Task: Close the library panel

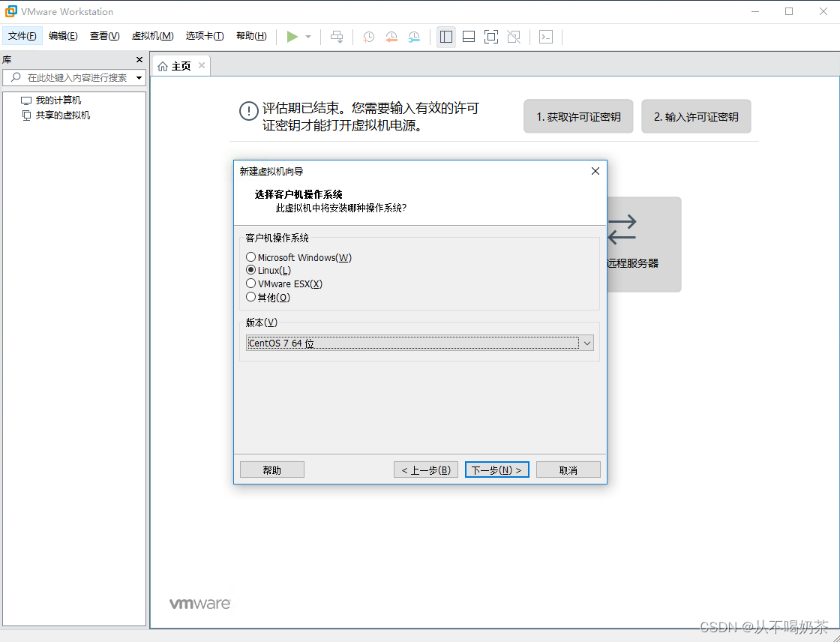Action: (x=139, y=59)
